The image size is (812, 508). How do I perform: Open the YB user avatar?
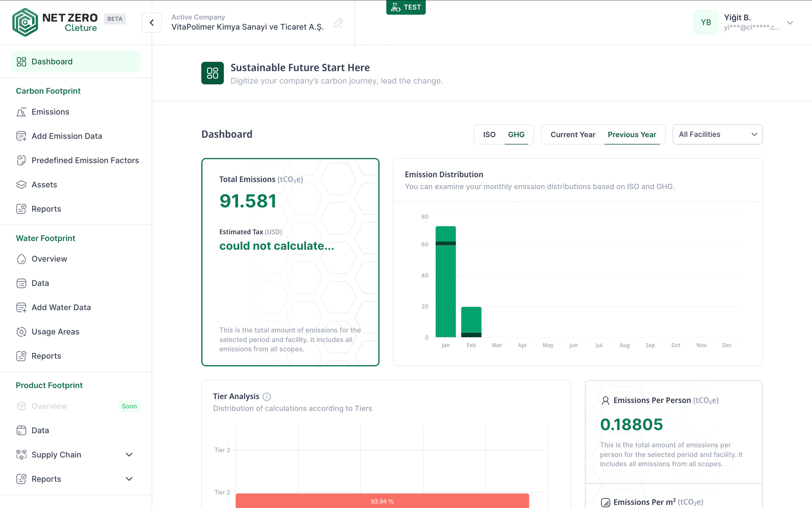click(x=706, y=22)
